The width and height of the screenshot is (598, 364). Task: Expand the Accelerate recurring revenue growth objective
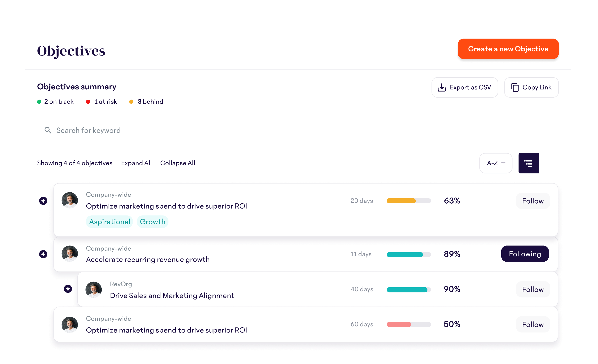43,254
